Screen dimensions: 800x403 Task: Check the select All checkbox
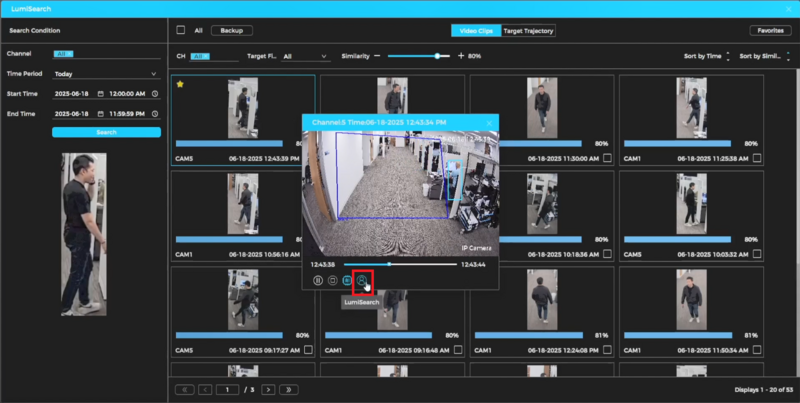(181, 31)
